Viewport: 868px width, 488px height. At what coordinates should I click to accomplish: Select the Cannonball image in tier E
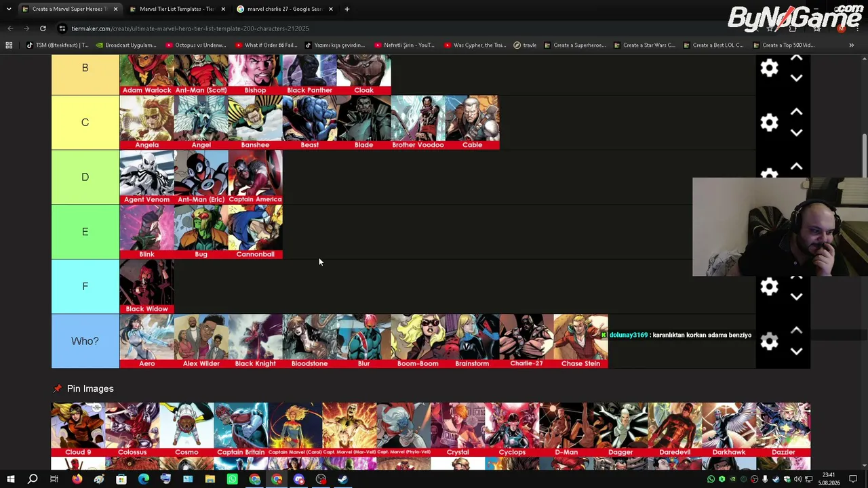pos(255,232)
